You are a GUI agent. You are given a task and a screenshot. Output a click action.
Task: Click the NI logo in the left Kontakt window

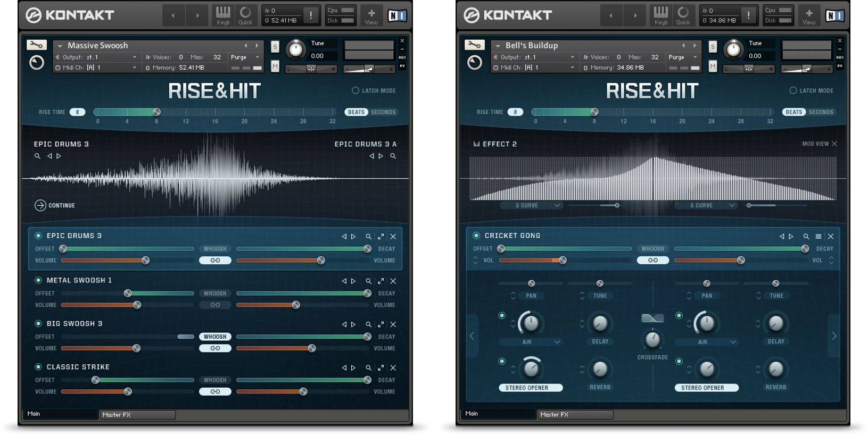click(x=397, y=15)
